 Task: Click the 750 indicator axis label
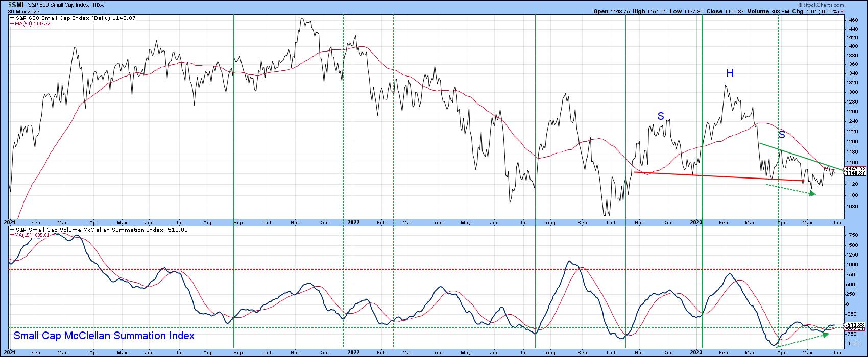(851, 275)
